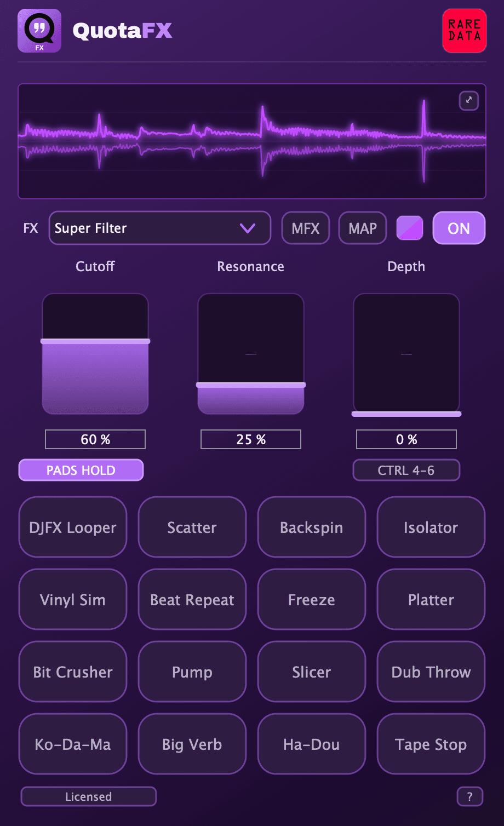504x826 pixels.
Task: Trigger the Isolator pad
Action: (431, 527)
